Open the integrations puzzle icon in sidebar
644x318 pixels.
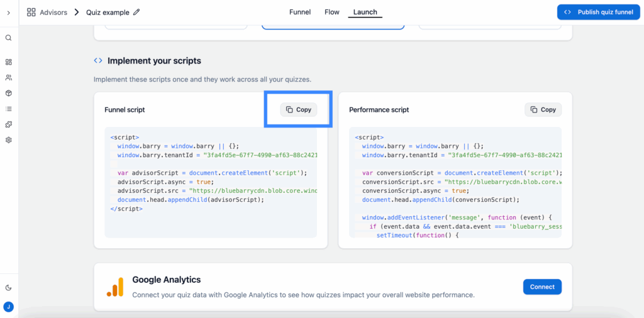[9, 124]
